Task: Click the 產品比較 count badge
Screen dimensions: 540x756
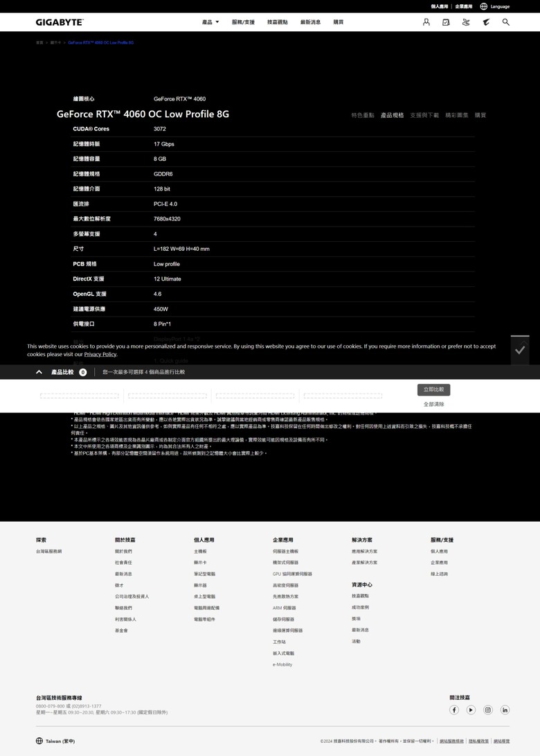Action: point(83,372)
